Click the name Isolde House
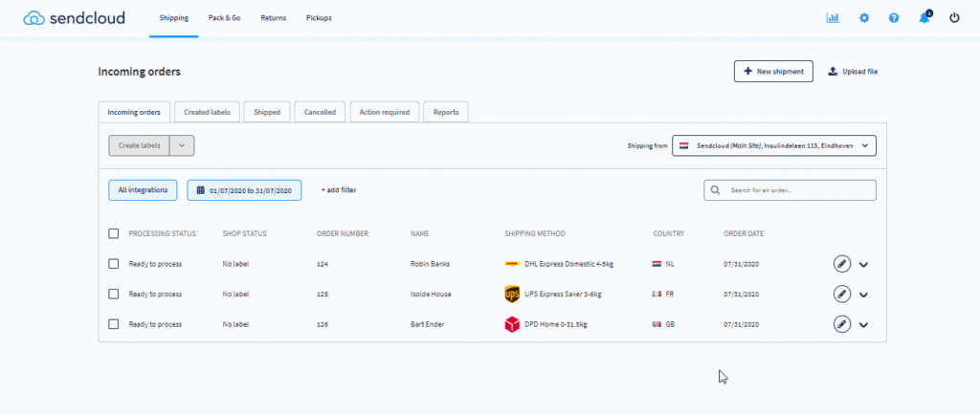The width and height of the screenshot is (980, 415). [431, 294]
